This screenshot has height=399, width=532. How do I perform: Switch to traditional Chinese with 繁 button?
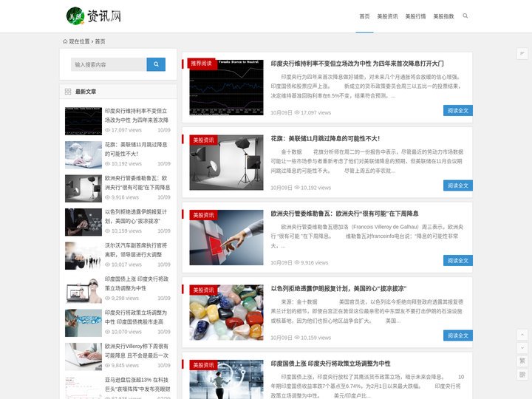tap(522, 361)
